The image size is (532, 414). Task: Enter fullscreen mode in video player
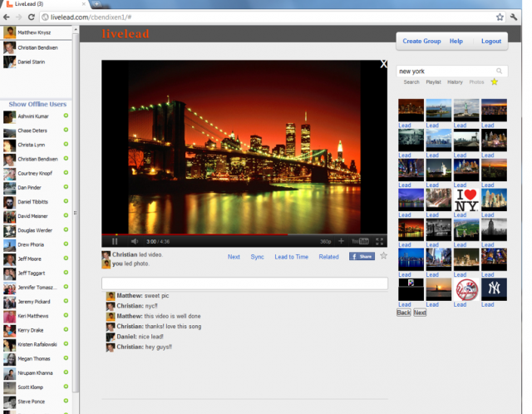coord(379,241)
